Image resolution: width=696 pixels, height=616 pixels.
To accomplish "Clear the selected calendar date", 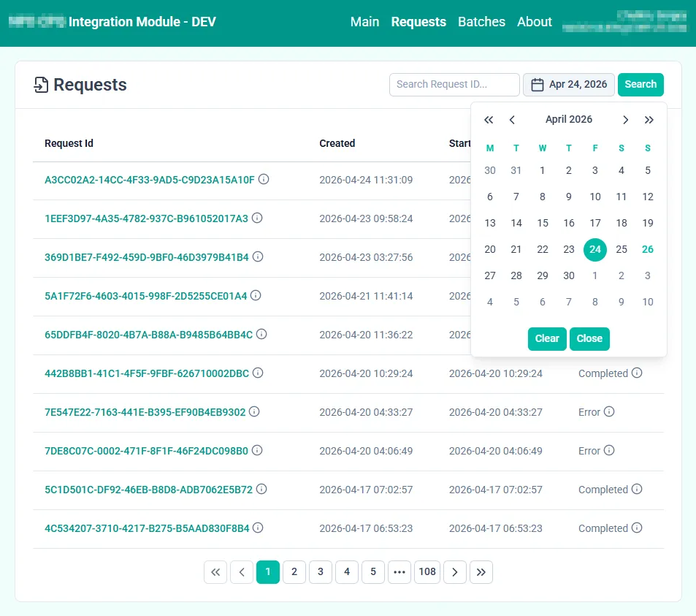I will (x=546, y=338).
